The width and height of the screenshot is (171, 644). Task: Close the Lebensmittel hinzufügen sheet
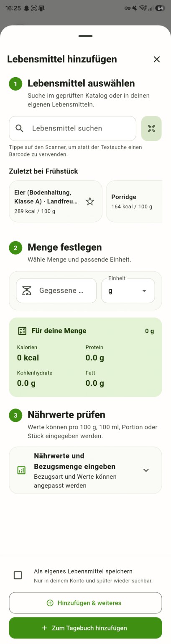(x=157, y=59)
